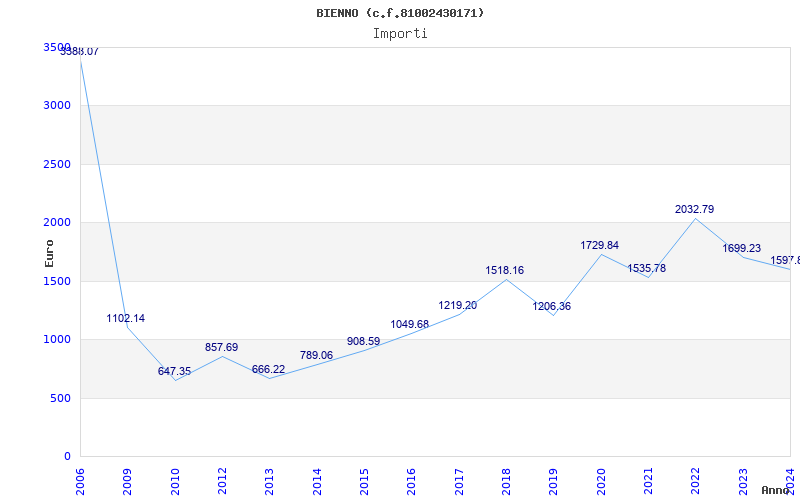Click the data label 1102.14
The height and width of the screenshot is (500, 800).
pyautogui.click(x=126, y=318)
